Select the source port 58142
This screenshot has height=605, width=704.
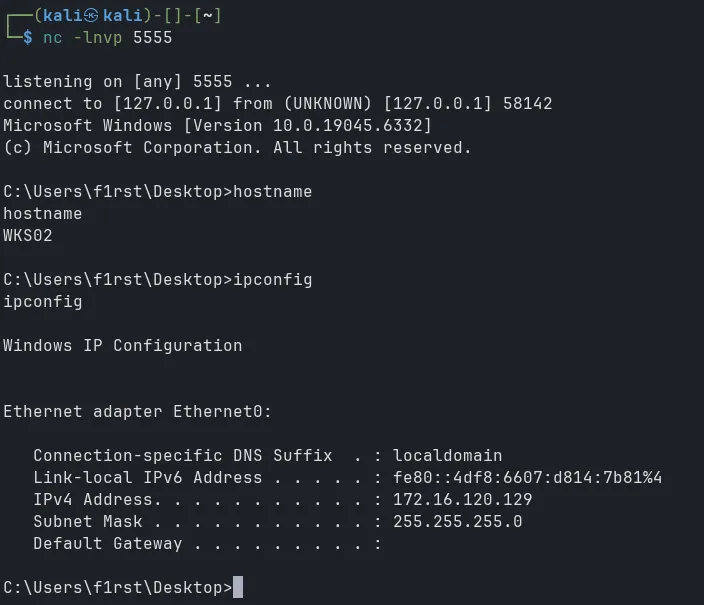click(527, 104)
